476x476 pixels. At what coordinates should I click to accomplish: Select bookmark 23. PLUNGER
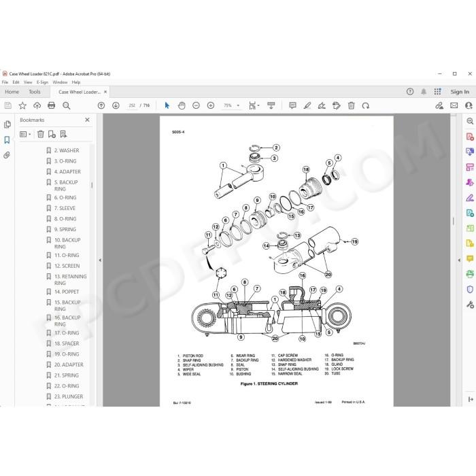pyautogui.click(x=68, y=396)
